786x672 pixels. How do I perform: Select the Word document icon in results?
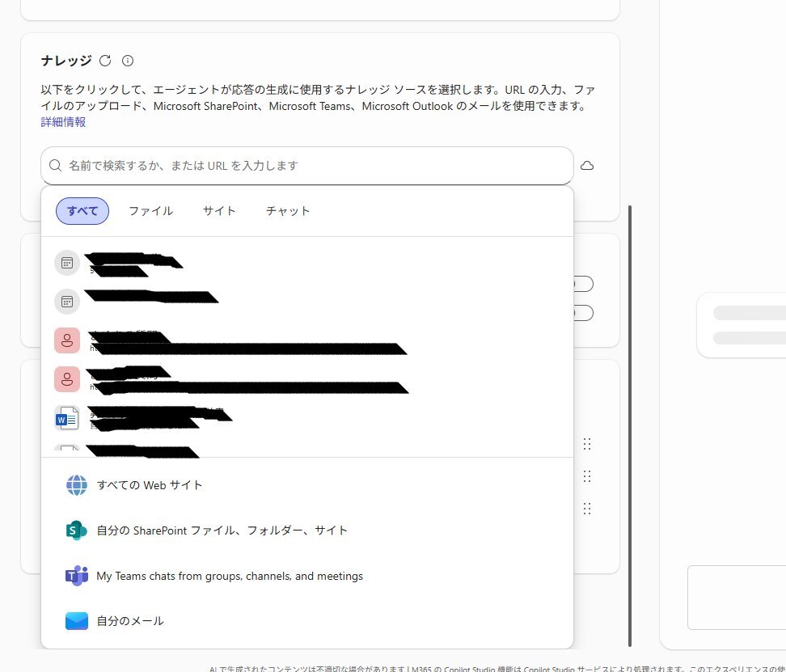[67, 418]
